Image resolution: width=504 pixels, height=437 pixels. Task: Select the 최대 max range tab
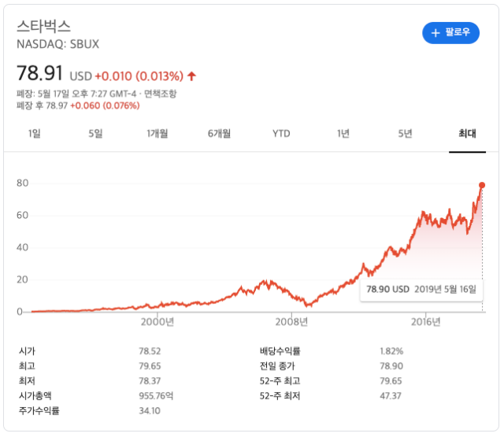(467, 133)
